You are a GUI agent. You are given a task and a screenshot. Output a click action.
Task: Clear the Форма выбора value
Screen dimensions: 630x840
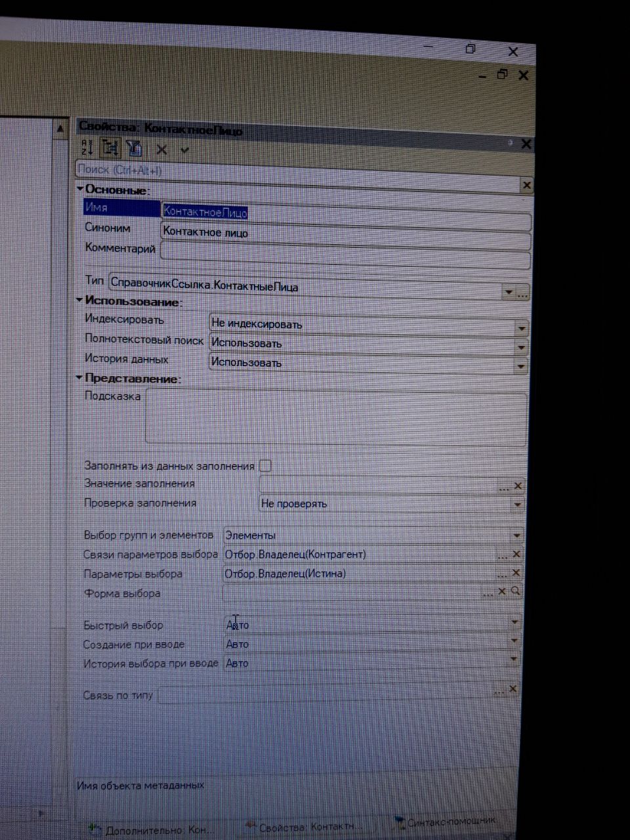tap(502, 591)
